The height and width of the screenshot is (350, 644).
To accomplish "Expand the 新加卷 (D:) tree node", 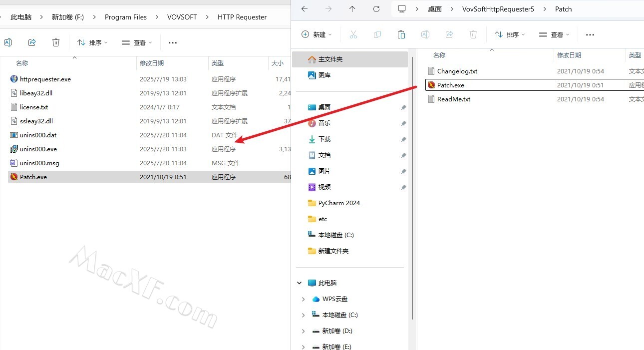I will coord(303,331).
